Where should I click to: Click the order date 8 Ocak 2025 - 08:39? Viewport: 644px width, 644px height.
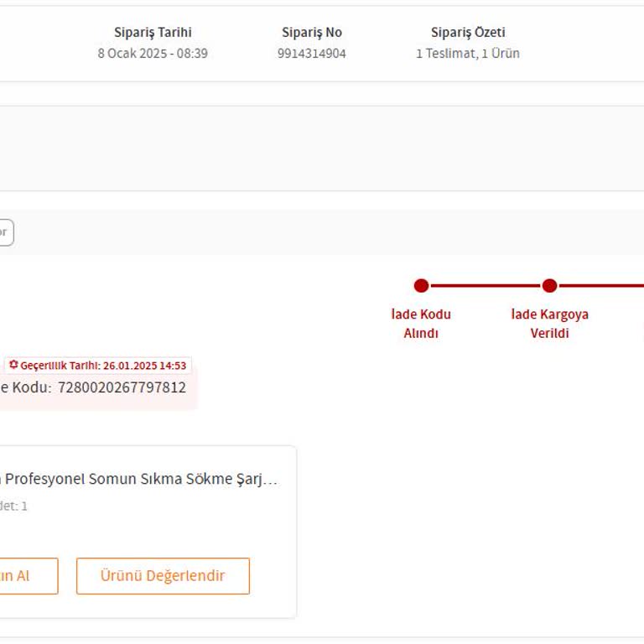(x=153, y=54)
